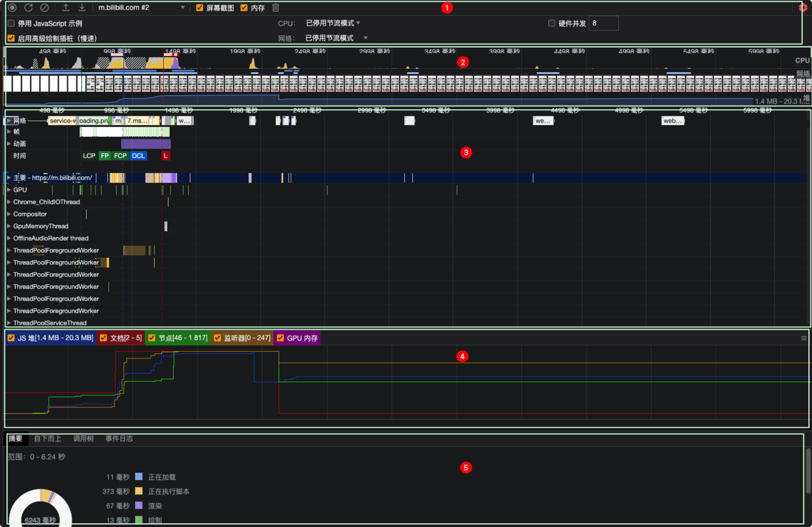
Task: Save the profile using the download icon
Action: click(82, 7)
